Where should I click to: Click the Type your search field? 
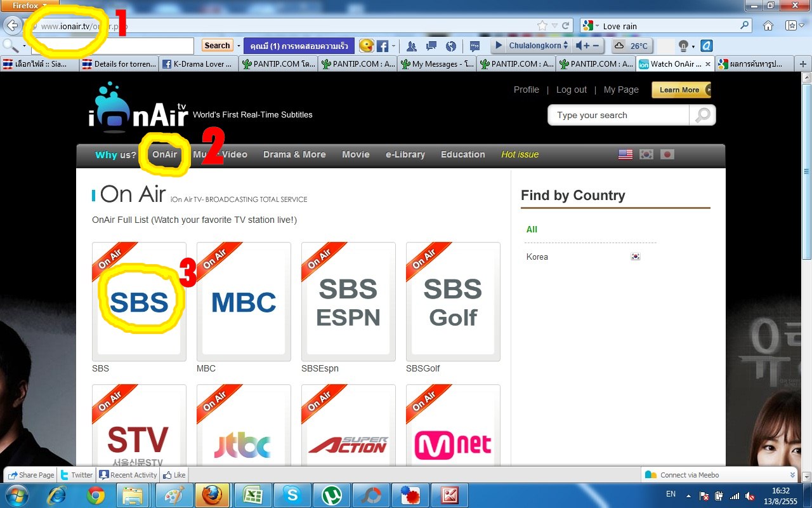pos(619,115)
